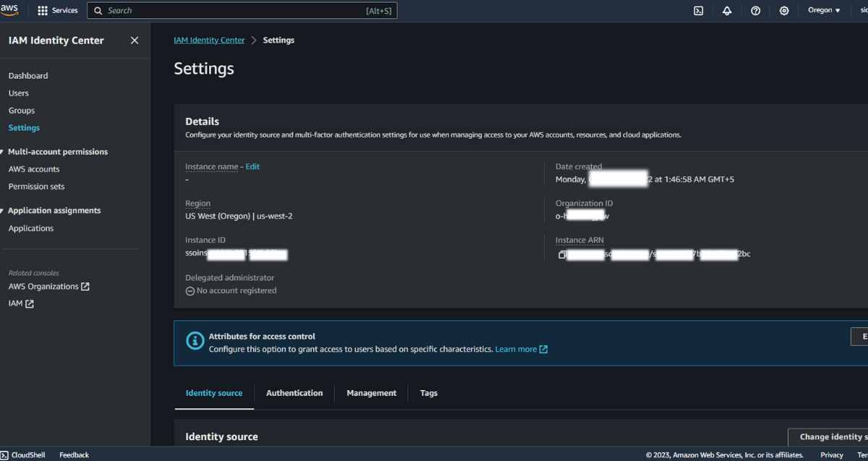This screenshot has width=868, height=461.
Task: Click the Details section heading
Action: tap(202, 121)
